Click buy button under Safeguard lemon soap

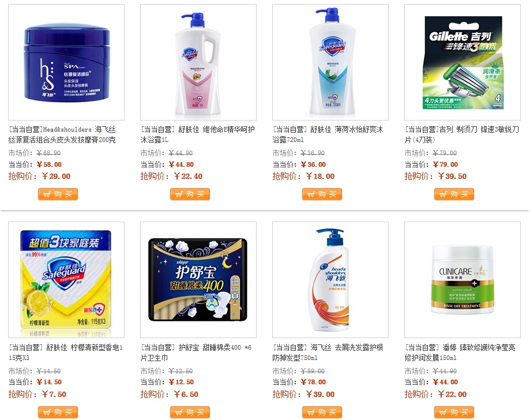point(58,412)
